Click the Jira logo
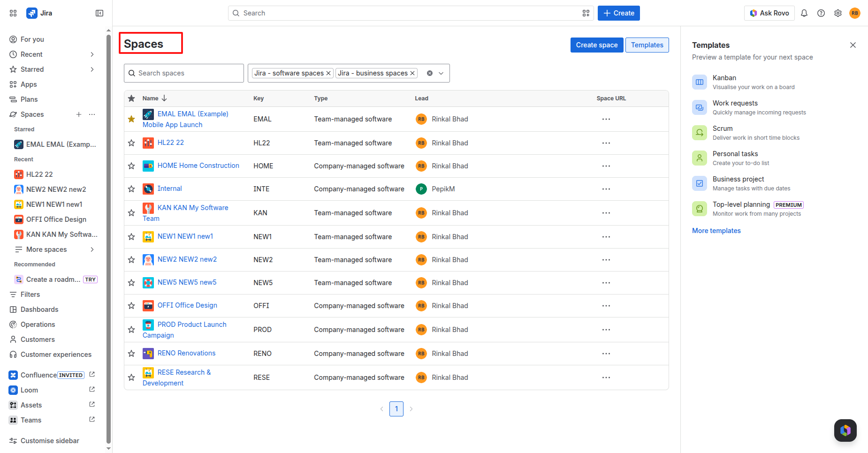 coord(39,13)
